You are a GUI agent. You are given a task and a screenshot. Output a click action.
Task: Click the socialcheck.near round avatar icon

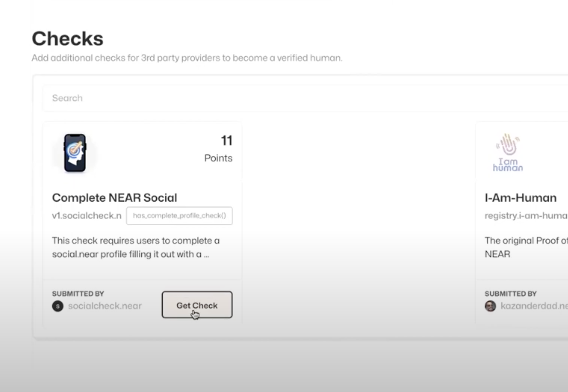point(58,306)
